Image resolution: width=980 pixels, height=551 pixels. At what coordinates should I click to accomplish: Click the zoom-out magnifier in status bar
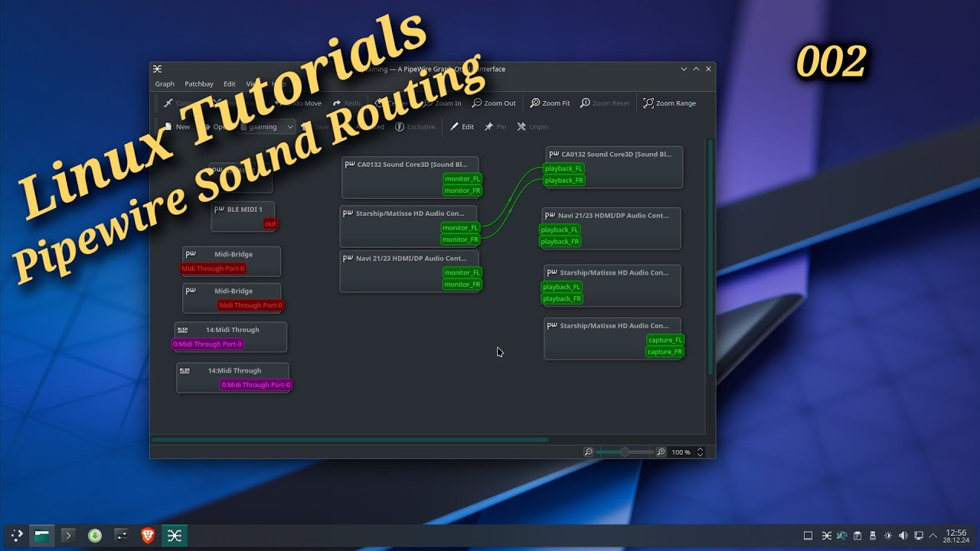tap(588, 452)
